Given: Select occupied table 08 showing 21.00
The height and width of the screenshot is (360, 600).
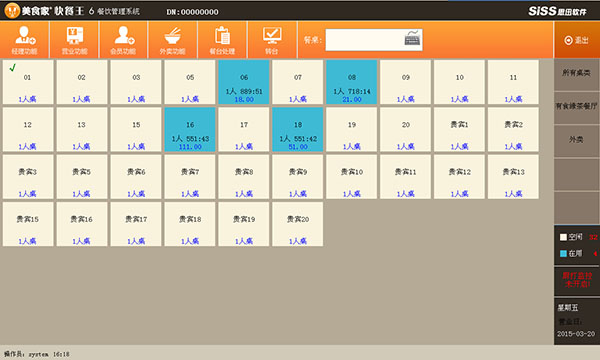Looking at the screenshot, I should click(352, 82).
